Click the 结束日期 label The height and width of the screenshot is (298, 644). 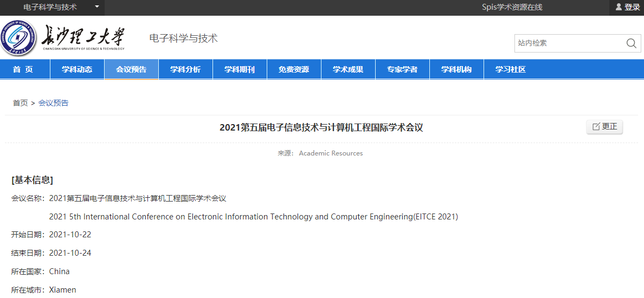28,253
